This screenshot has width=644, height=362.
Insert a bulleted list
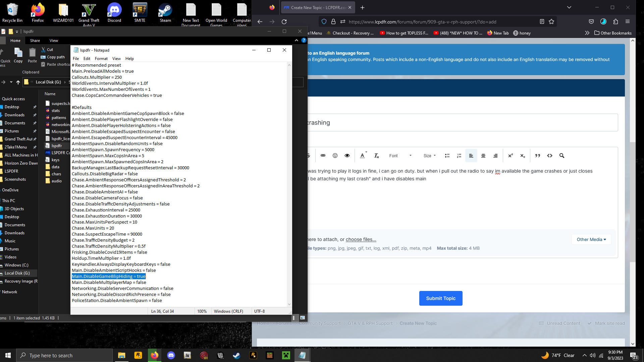(x=447, y=156)
